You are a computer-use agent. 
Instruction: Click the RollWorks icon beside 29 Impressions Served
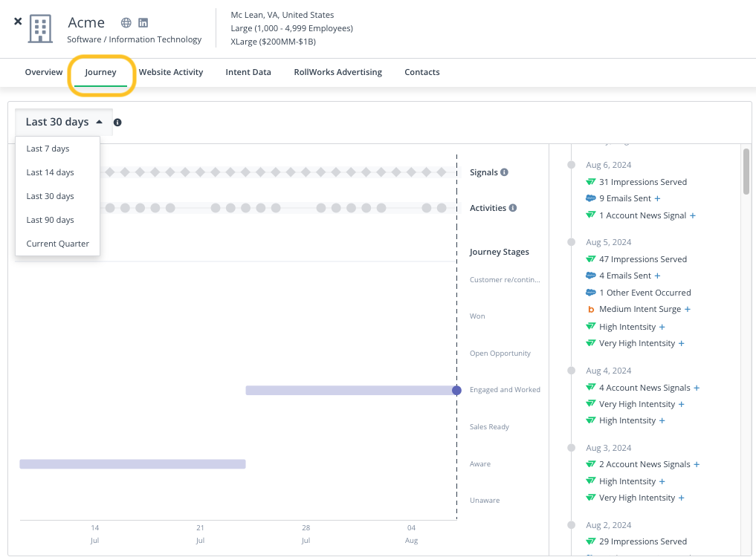coord(591,541)
